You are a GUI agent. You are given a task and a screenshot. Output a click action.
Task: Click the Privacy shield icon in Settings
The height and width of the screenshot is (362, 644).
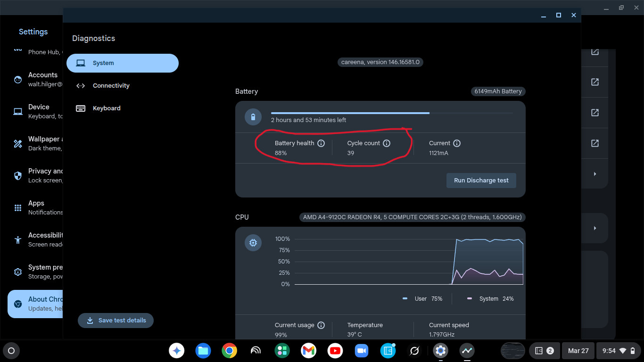pos(18,176)
